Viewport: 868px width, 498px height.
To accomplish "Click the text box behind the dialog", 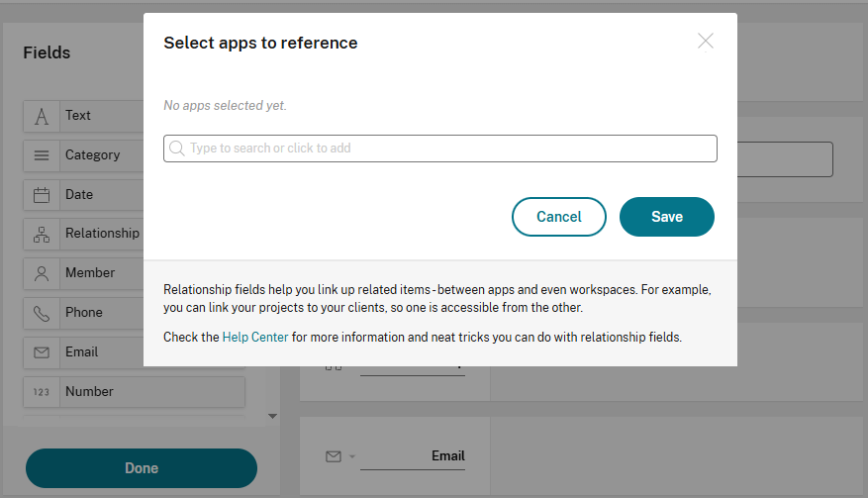I will pyautogui.click(x=785, y=159).
